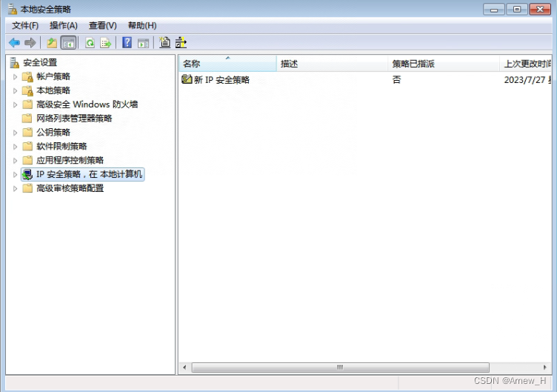This screenshot has height=392, width=557.
Task: Select the 新 IP 安全策略 row name
Action: coord(221,79)
